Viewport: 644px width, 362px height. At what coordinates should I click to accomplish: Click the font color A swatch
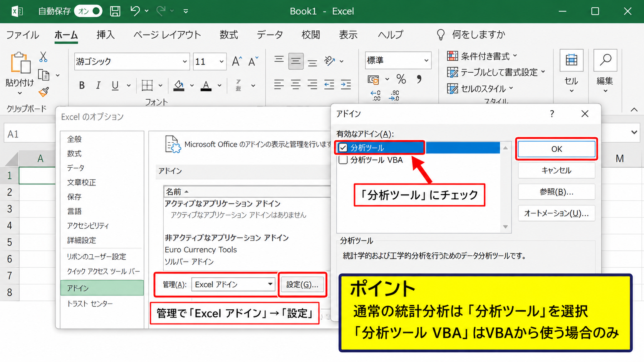pyautogui.click(x=206, y=85)
